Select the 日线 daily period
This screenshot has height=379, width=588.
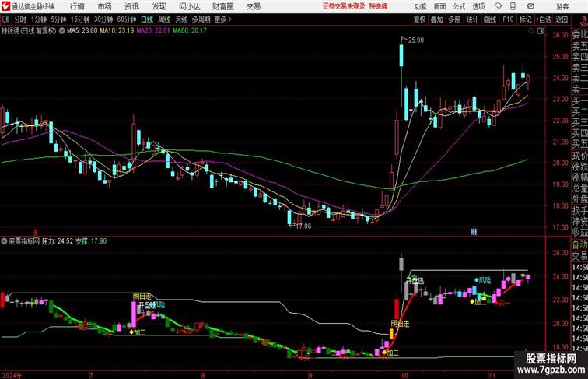click(147, 19)
